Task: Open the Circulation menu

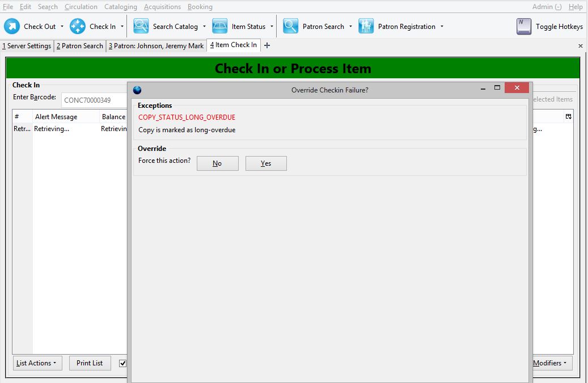Action: (x=81, y=7)
